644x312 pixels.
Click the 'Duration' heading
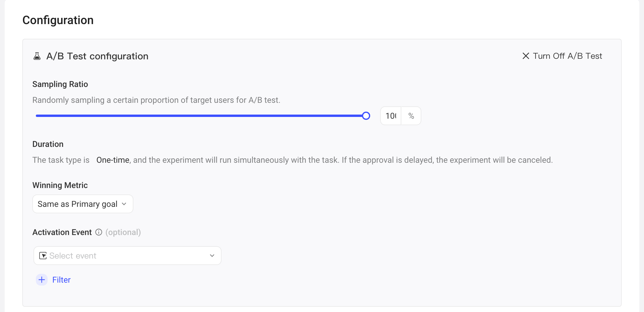point(48,144)
